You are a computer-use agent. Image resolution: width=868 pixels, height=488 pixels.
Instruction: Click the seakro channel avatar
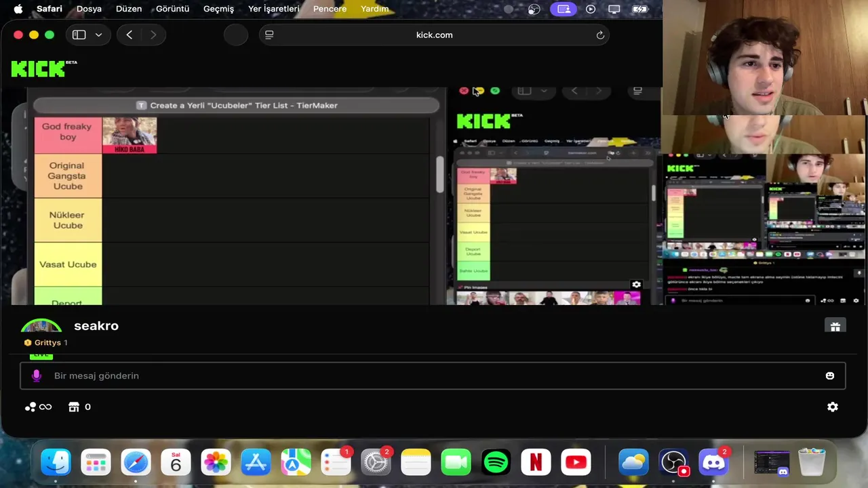[x=41, y=325]
